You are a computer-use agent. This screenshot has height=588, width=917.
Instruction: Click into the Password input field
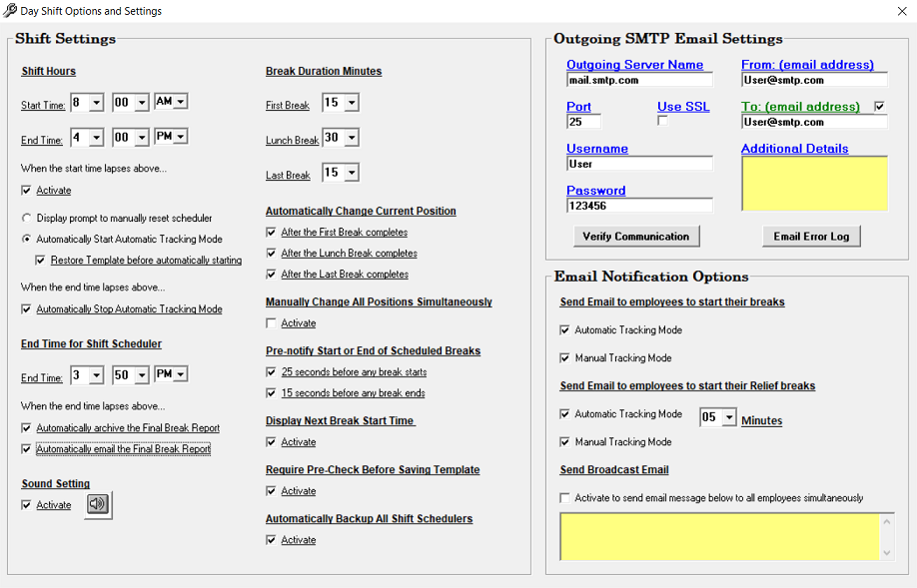coord(639,206)
